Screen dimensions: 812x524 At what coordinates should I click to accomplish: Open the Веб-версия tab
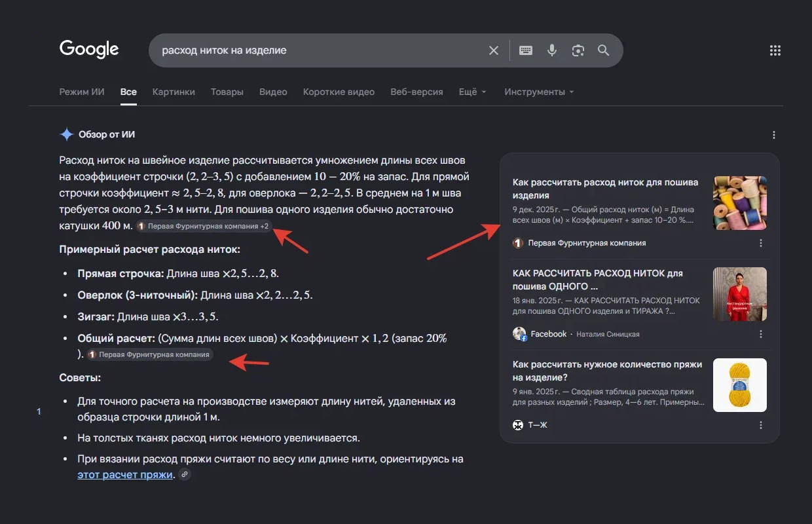tap(416, 92)
